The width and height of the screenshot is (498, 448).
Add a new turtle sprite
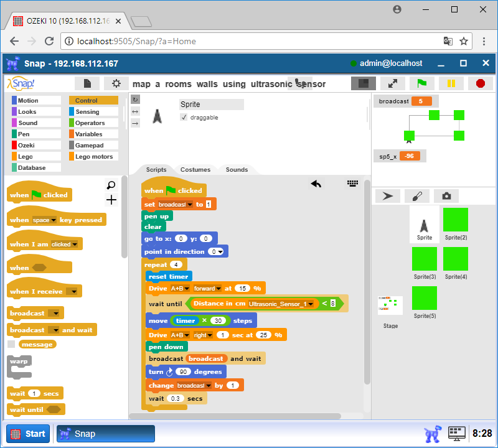387,196
